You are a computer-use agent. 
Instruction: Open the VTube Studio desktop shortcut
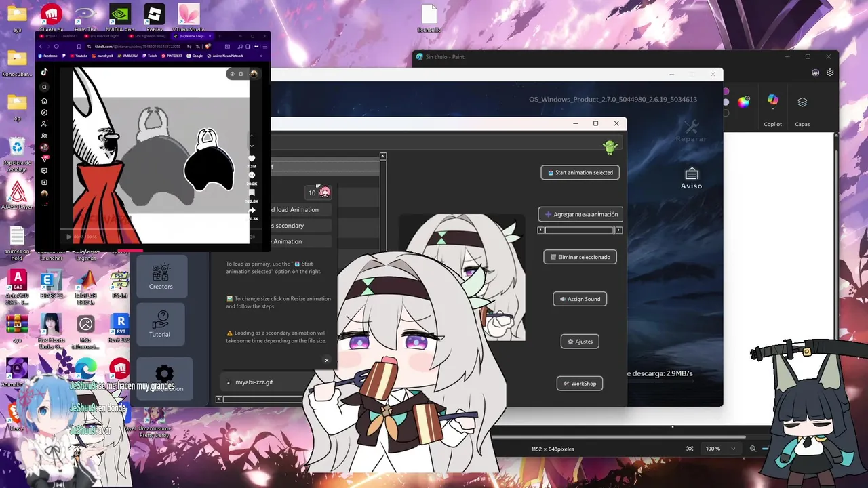click(x=189, y=18)
